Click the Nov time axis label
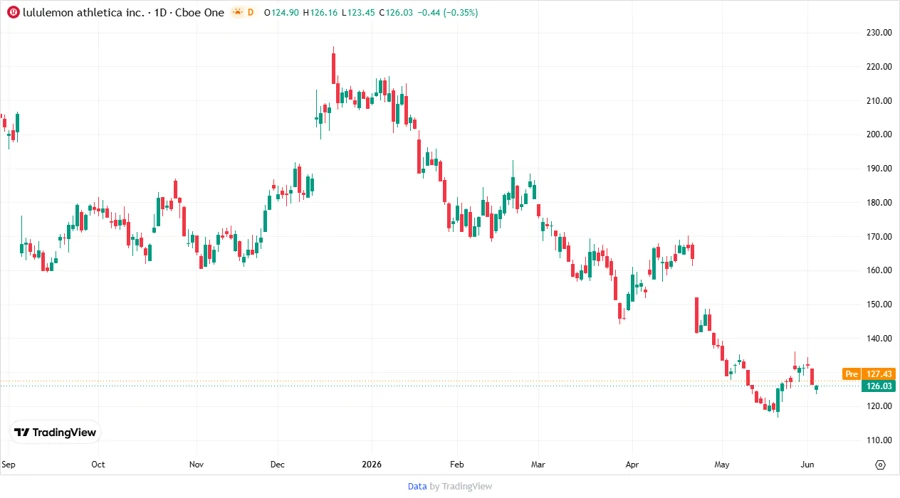The image size is (900, 498). 196,465
